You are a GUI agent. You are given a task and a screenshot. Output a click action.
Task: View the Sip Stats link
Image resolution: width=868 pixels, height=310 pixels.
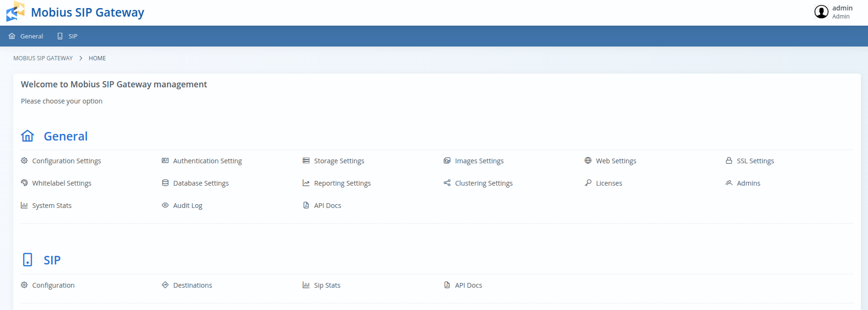click(327, 285)
